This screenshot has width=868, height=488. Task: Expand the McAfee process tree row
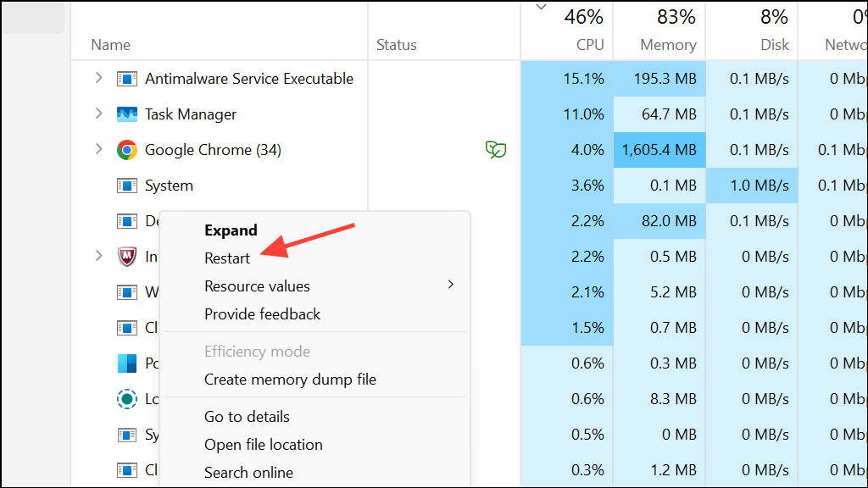coord(99,256)
